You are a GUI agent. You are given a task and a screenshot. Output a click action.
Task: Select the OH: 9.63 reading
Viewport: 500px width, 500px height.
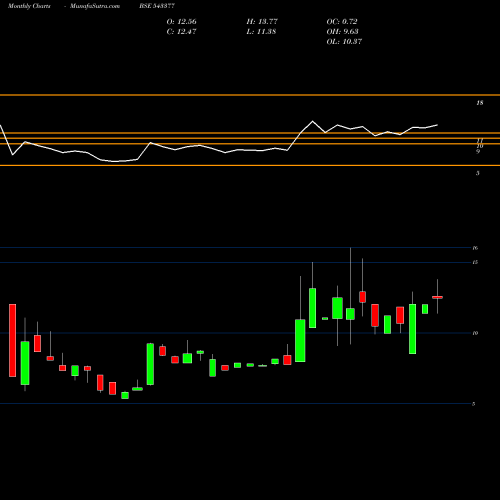pos(342,32)
